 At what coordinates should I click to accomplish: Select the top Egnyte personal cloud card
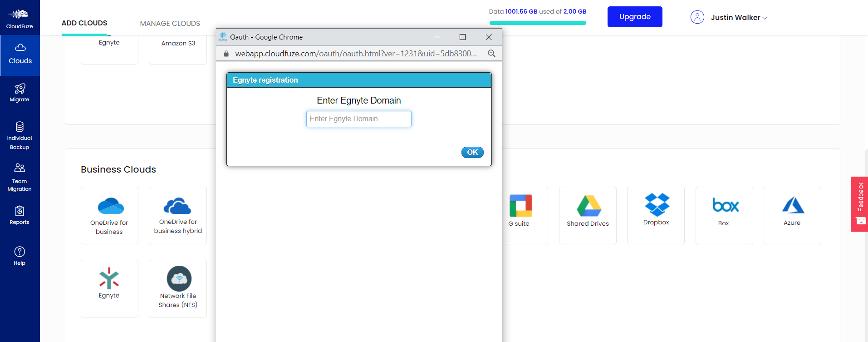[109, 49]
